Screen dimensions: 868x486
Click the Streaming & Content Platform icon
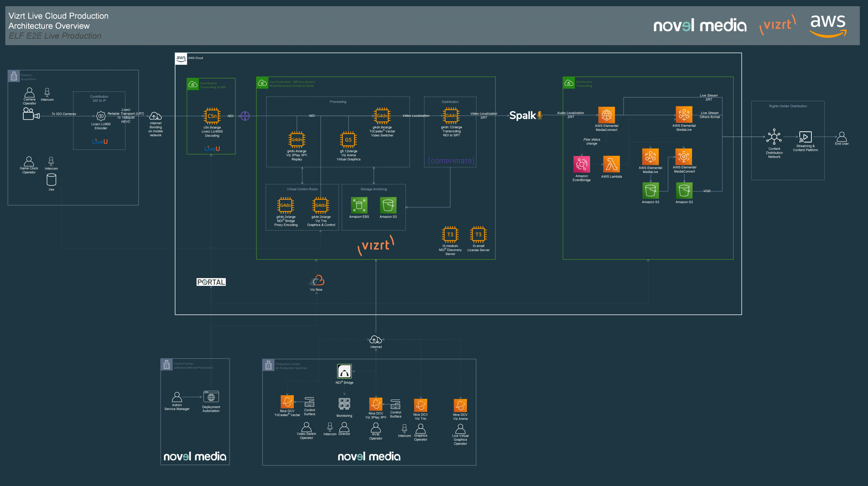805,137
